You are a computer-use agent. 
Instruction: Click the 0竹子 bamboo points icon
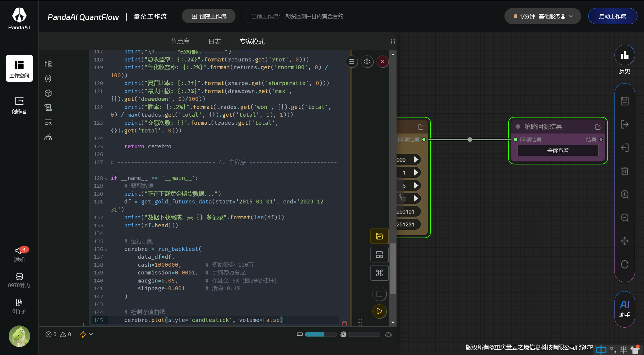pos(19,306)
